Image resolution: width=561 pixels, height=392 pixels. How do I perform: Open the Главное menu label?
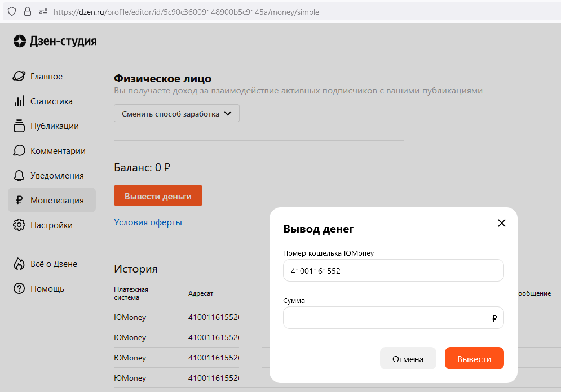[46, 77]
